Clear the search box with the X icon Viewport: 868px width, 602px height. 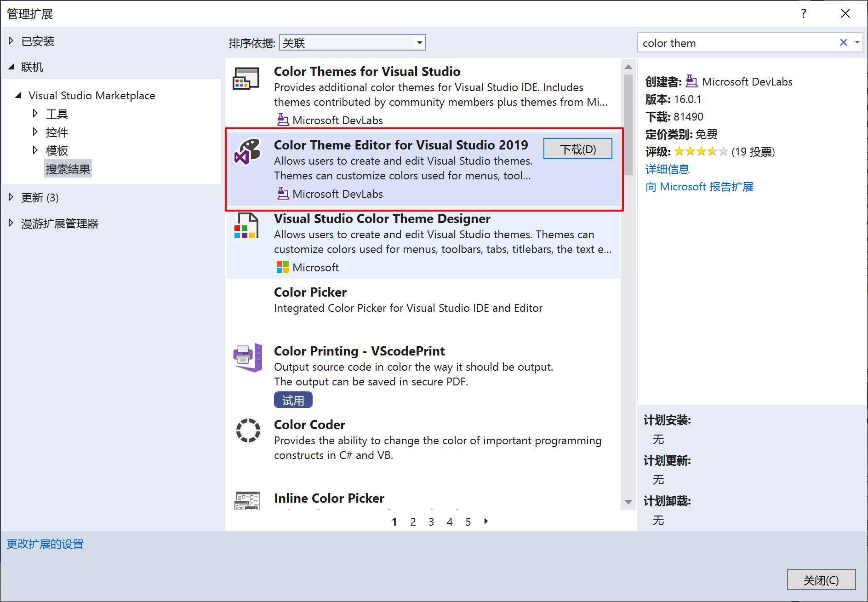click(843, 43)
